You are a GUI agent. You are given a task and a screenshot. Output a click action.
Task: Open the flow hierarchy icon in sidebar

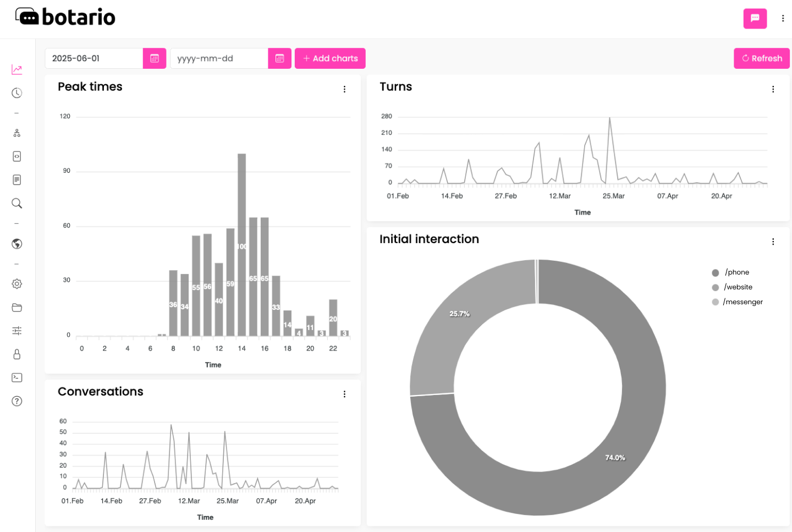click(17, 133)
